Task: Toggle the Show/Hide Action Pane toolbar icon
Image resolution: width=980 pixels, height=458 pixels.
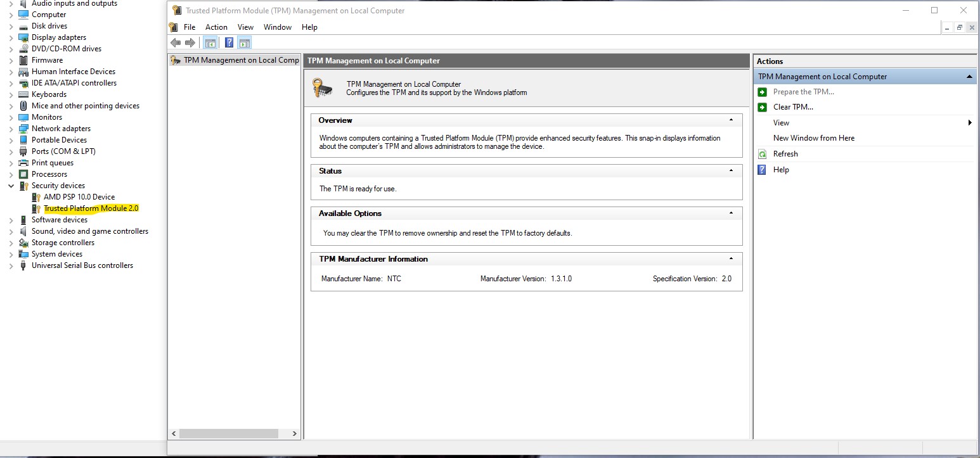Action: pyautogui.click(x=245, y=42)
